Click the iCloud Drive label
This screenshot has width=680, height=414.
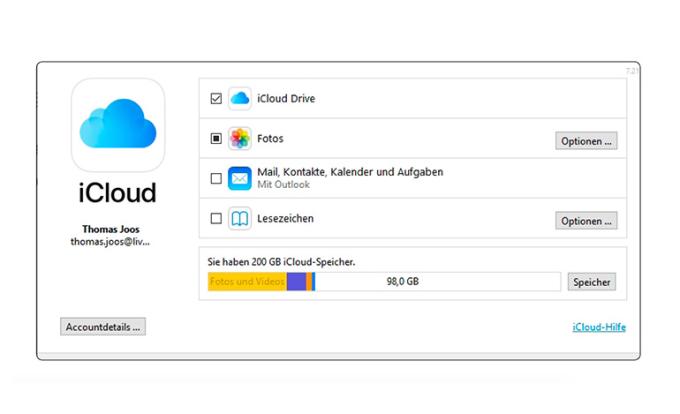[x=286, y=98]
